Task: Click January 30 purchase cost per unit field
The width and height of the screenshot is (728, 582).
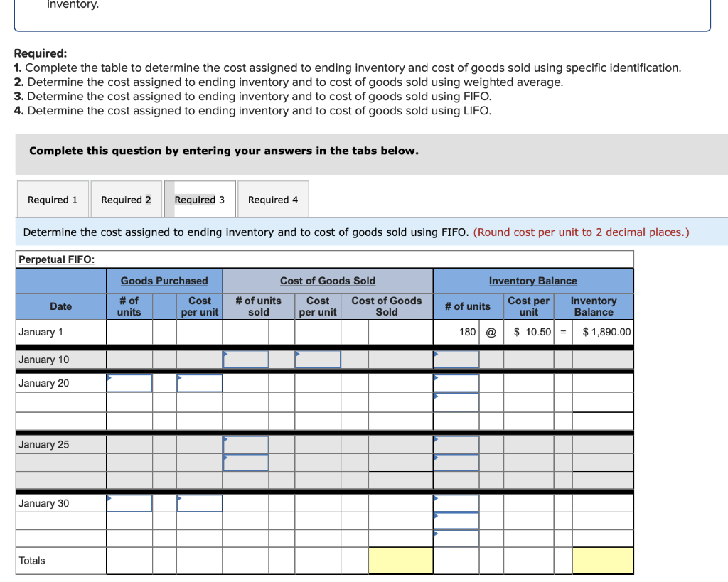Action: [x=200, y=504]
